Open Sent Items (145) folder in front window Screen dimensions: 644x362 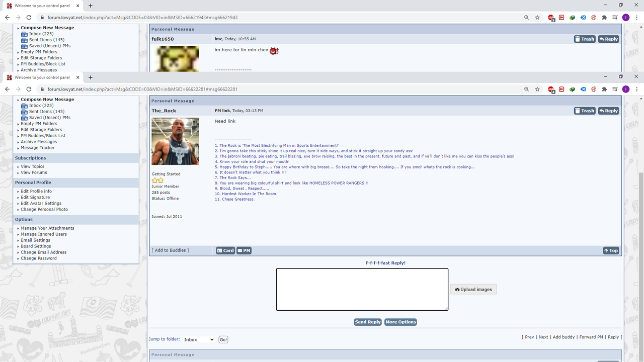point(47,112)
